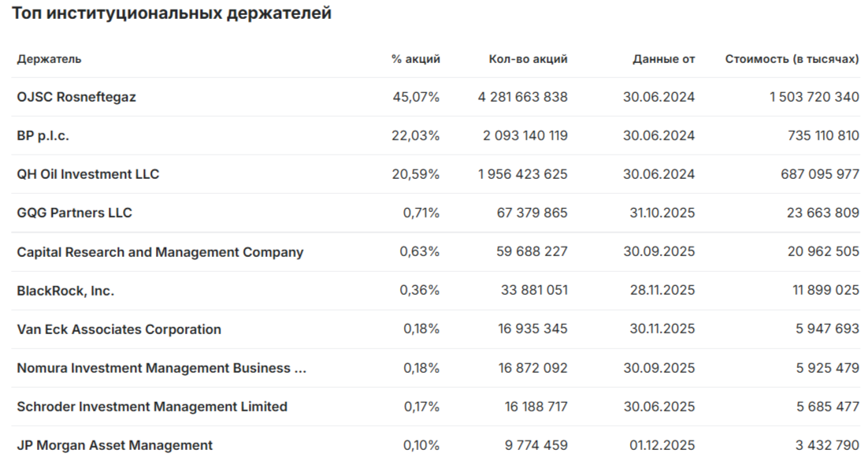
Task: Select the 11 899 025 value cell
Action: tap(826, 291)
